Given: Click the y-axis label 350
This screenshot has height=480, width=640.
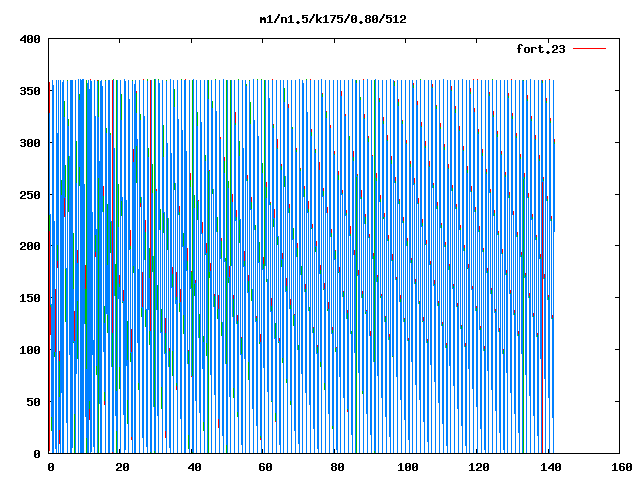Looking at the screenshot, I should coord(30,91).
